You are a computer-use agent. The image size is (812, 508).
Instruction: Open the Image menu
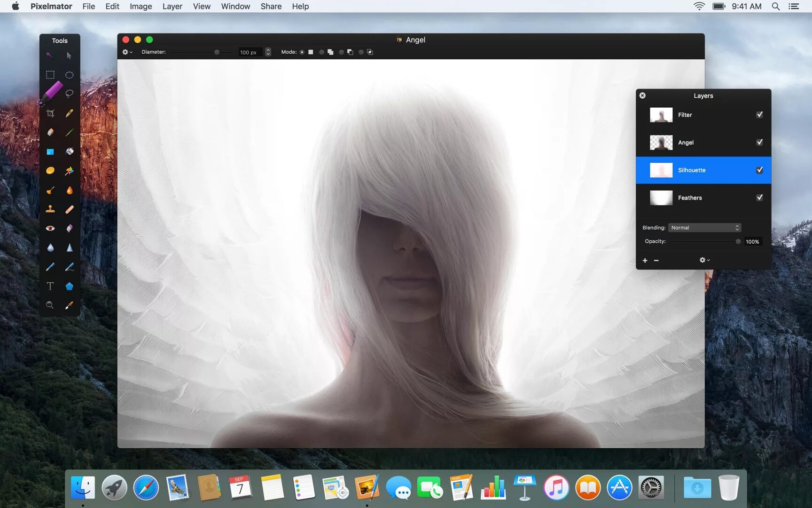click(141, 6)
